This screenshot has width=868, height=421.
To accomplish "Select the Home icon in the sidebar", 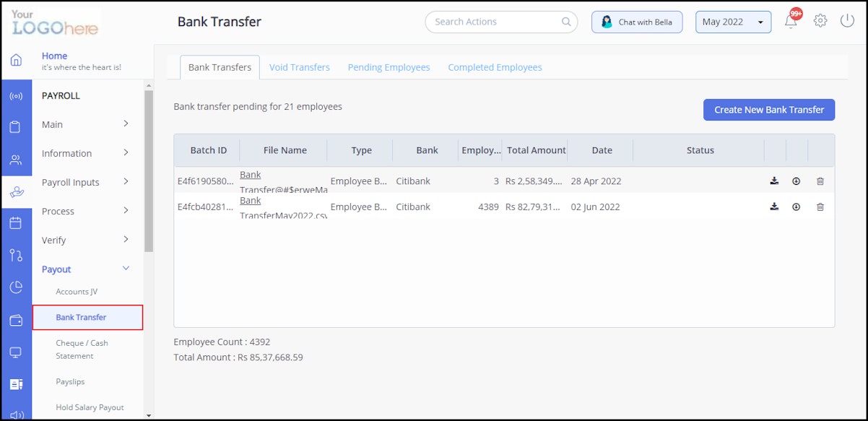I will click(x=17, y=61).
